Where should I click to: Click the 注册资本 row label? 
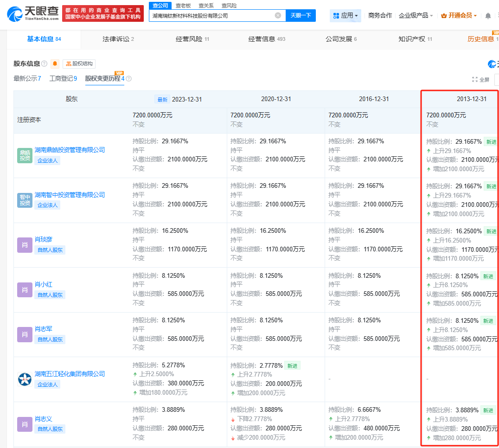click(29, 120)
